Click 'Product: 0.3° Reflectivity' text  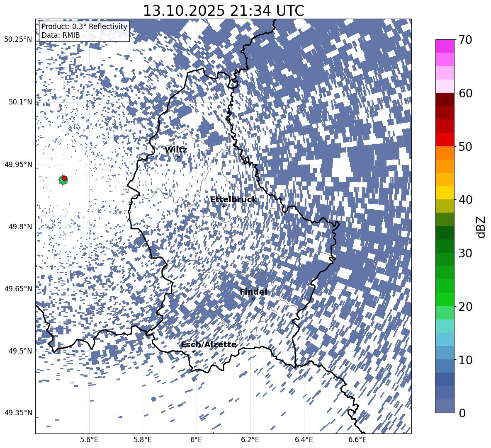coord(84,27)
